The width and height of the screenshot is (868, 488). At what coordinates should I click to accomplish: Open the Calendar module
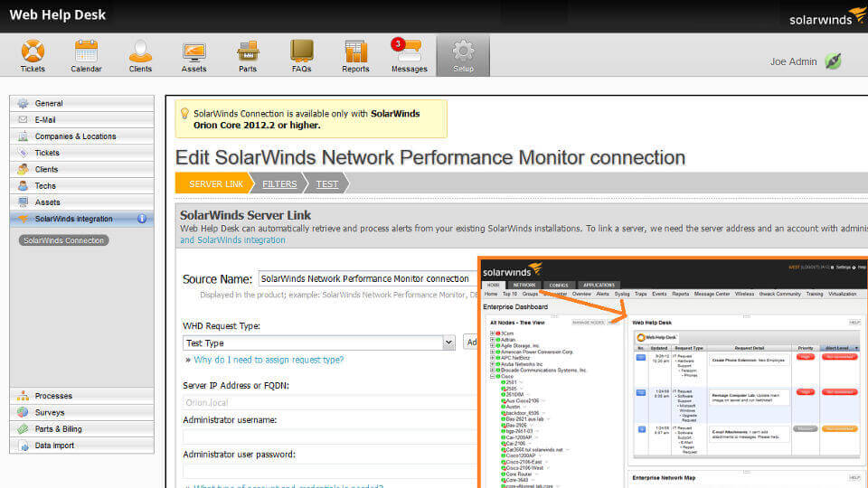(x=86, y=56)
